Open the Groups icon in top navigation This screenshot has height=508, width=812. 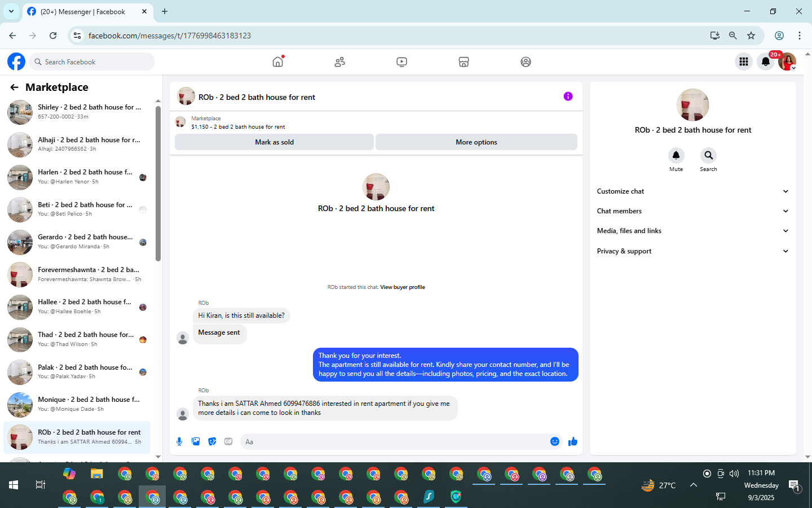tap(526, 62)
